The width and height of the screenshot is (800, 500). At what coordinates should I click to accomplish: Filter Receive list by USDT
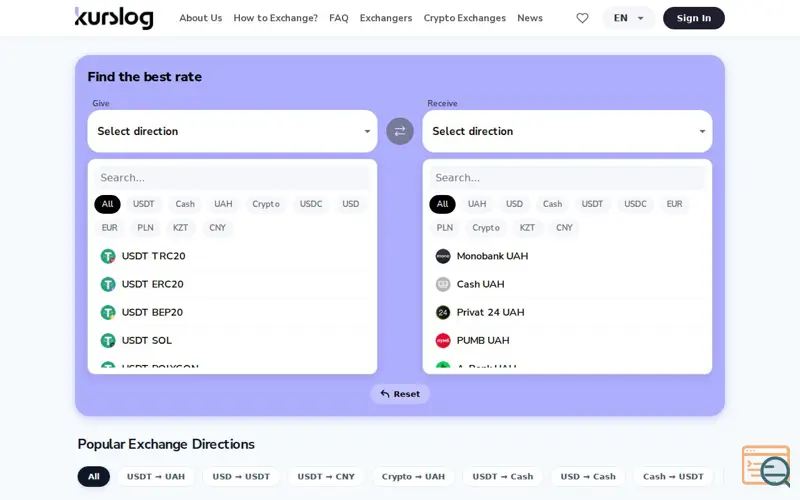point(592,204)
